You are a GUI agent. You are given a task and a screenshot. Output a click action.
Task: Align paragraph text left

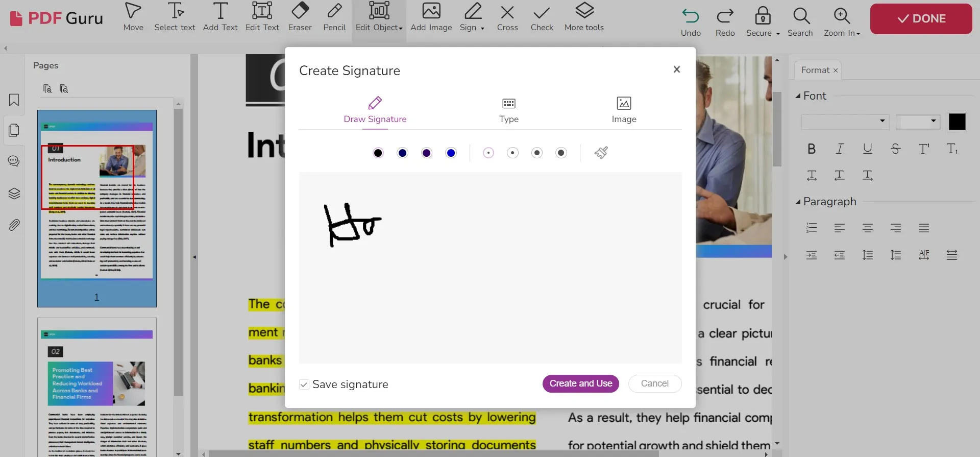pos(840,228)
